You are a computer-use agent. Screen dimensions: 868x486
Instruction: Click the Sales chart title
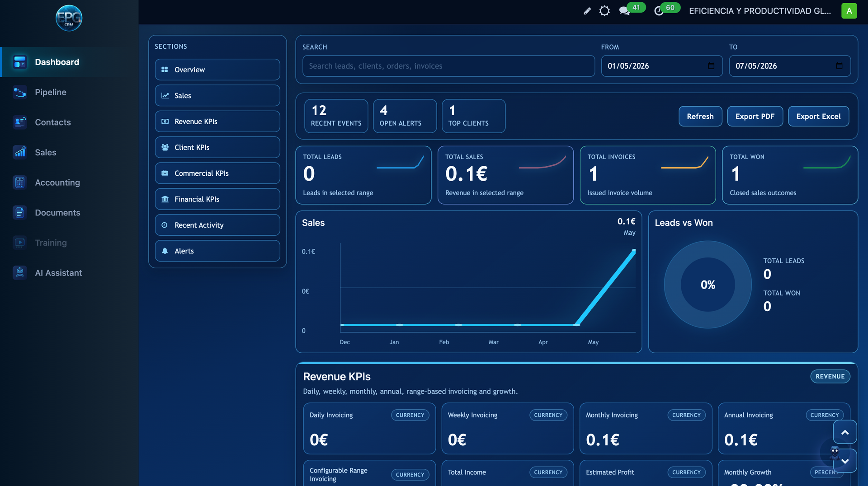[313, 223]
